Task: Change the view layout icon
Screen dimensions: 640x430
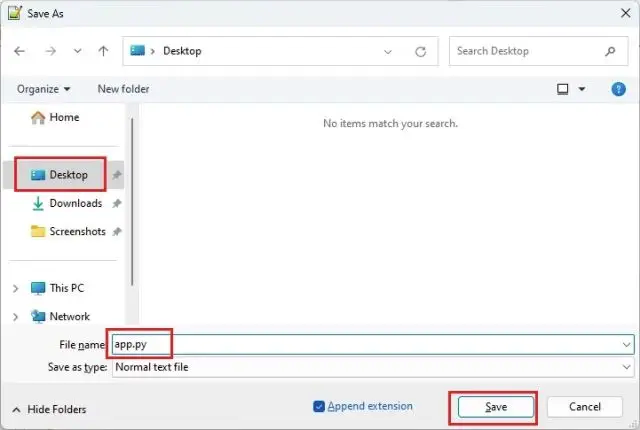Action: pyautogui.click(x=563, y=89)
